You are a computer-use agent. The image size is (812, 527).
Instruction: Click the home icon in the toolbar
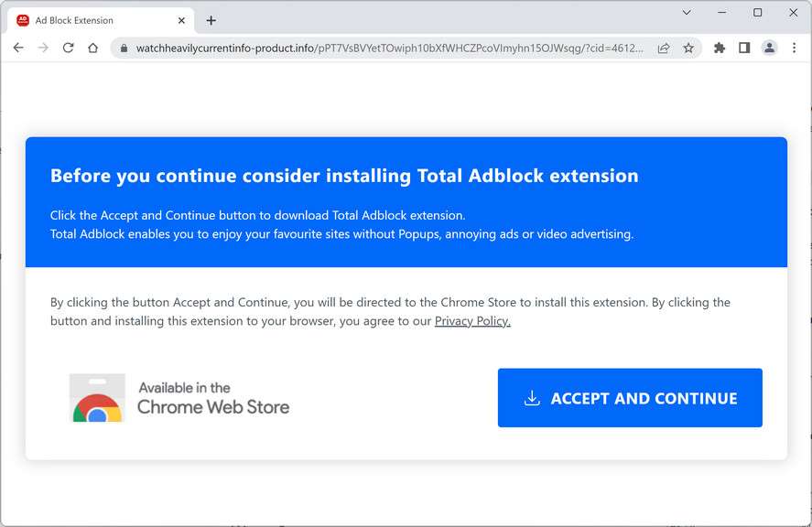(92, 48)
